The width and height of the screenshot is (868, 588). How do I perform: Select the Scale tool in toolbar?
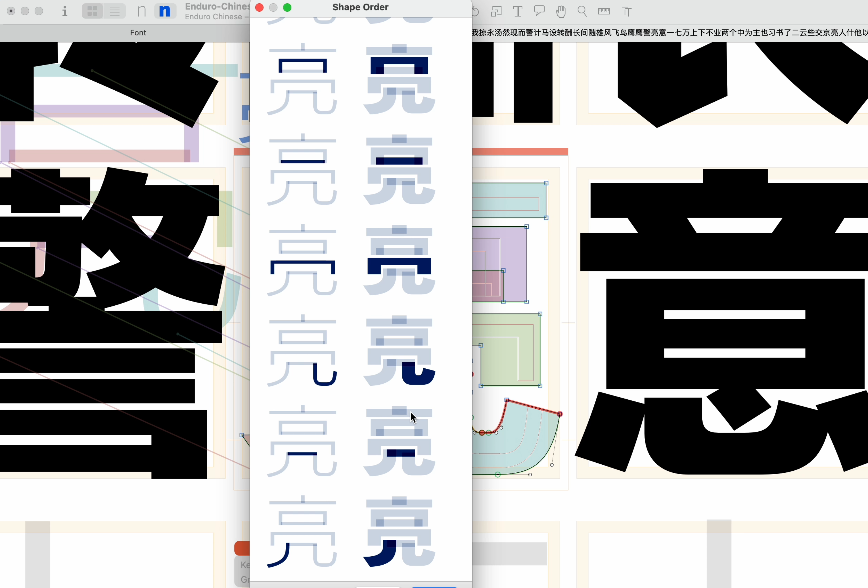coord(496,12)
